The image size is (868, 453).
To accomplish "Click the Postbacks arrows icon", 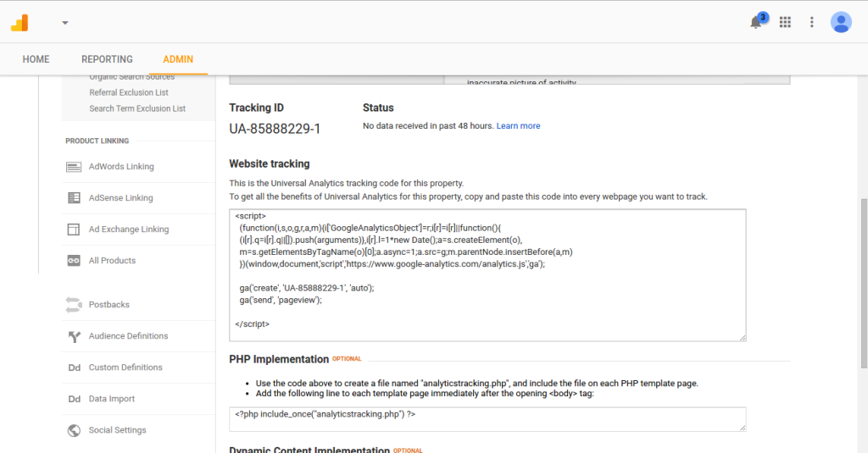I will [74, 305].
